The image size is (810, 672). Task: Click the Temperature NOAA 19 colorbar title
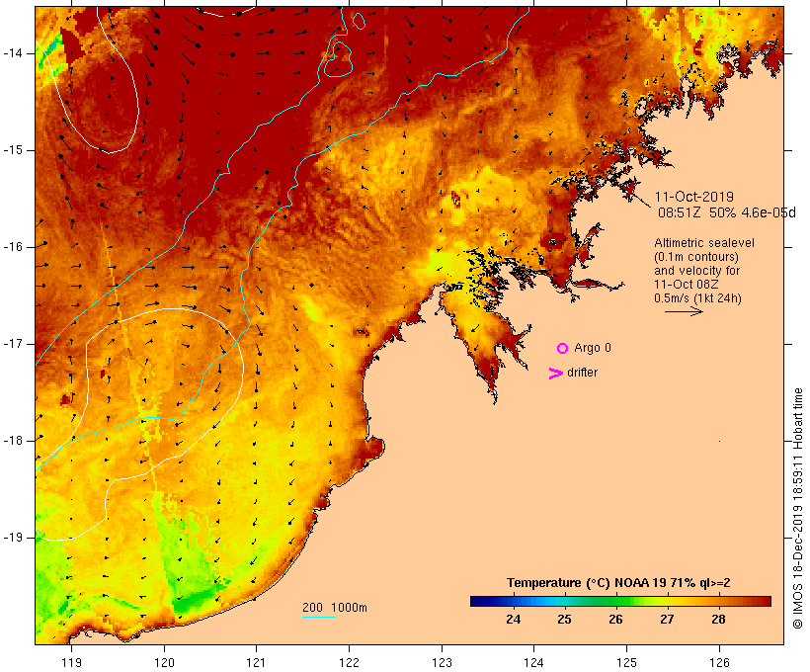click(618, 583)
